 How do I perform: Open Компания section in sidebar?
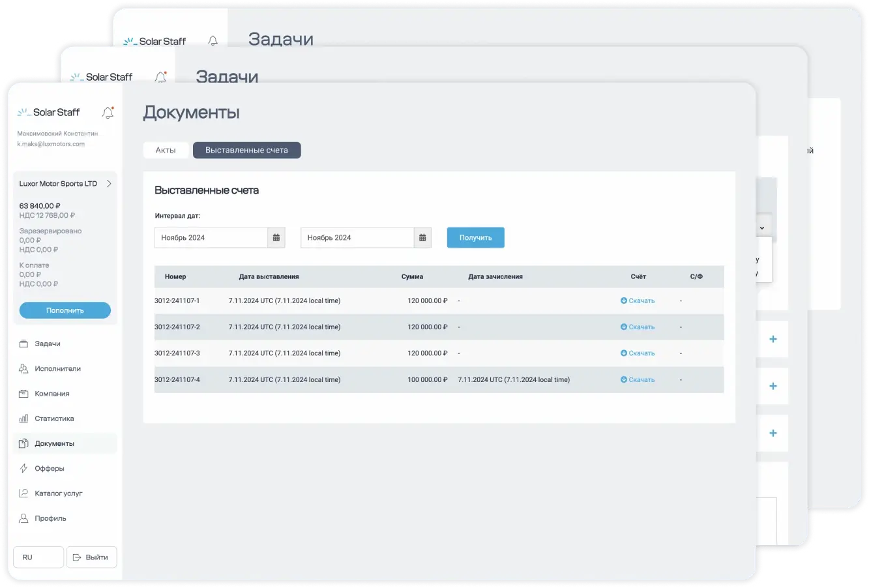[x=52, y=394]
